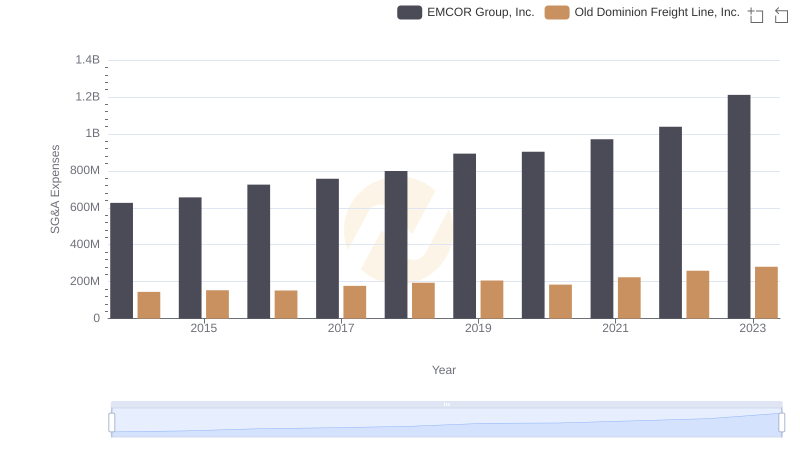Click the EMCOR bar for 2017

[x=327, y=248]
